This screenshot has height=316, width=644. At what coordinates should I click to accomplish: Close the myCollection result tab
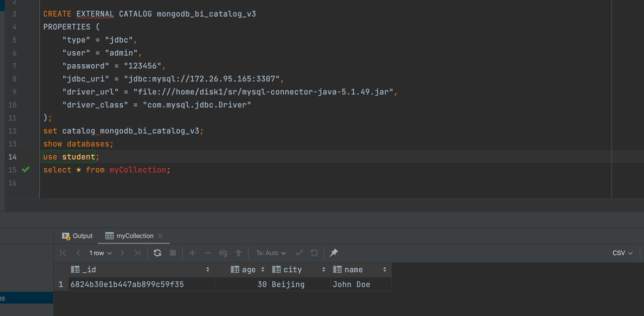click(x=160, y=236)
